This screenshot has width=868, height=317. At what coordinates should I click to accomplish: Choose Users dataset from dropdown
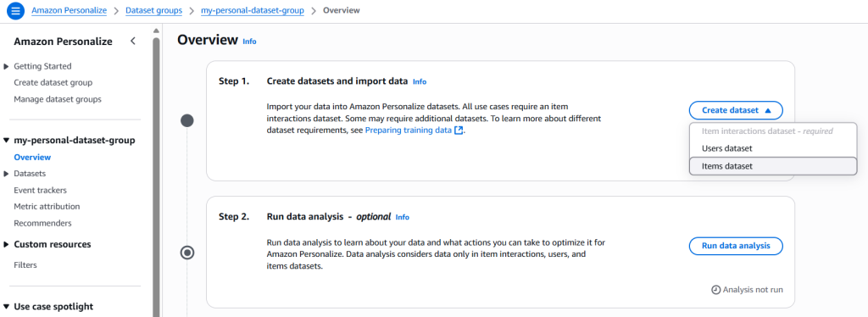pos(773,148)
